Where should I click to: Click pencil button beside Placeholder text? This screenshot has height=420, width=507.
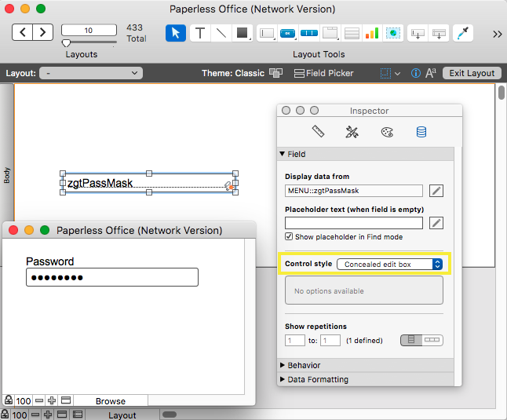pos(436,223)
